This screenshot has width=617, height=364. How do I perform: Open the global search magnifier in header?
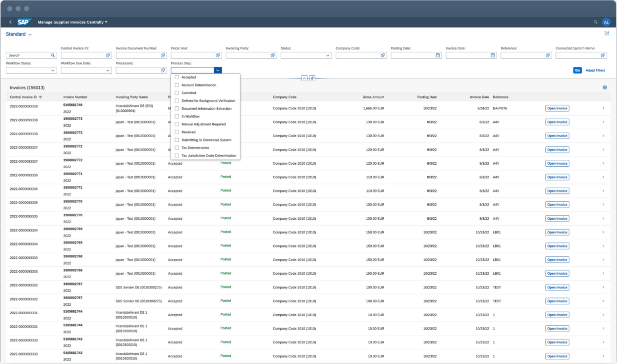(595, 22)
